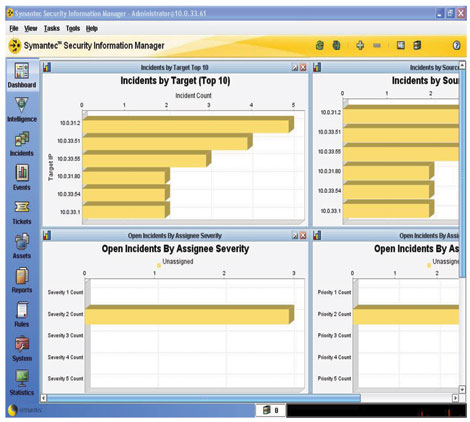Screen dimensions: 470x422
Task: Click the 10.0.33.51 label in Source chart
Action: [329, 132]
